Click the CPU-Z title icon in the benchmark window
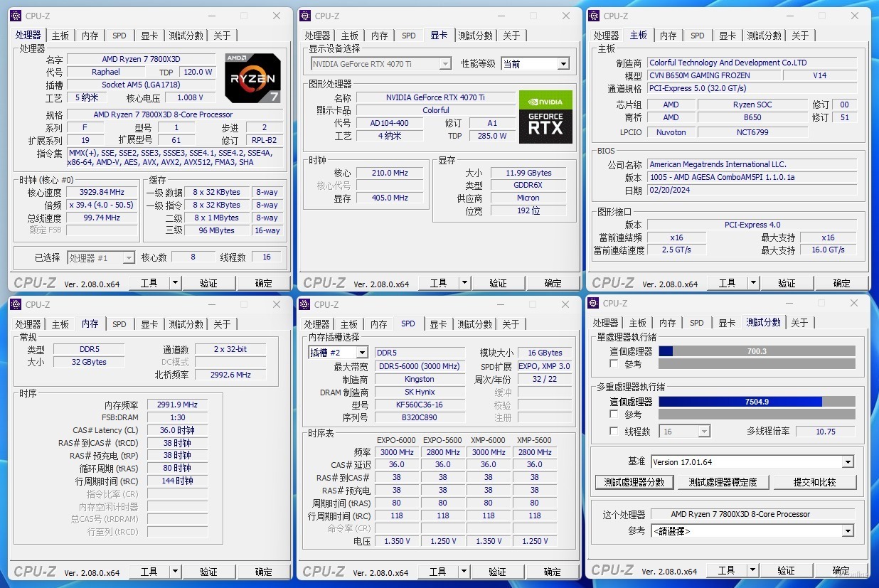This screenshot has height=588, width=879. pyautogui.click(x=594, y=303)
